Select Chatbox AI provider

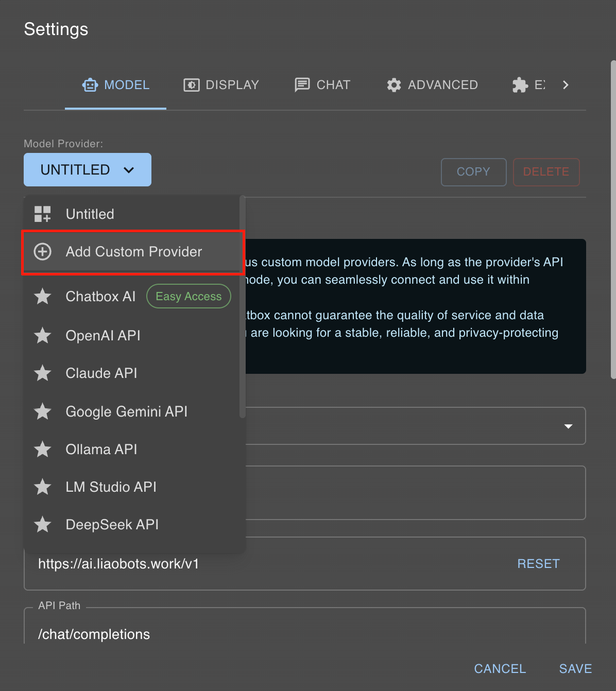[x=132, y=297]
